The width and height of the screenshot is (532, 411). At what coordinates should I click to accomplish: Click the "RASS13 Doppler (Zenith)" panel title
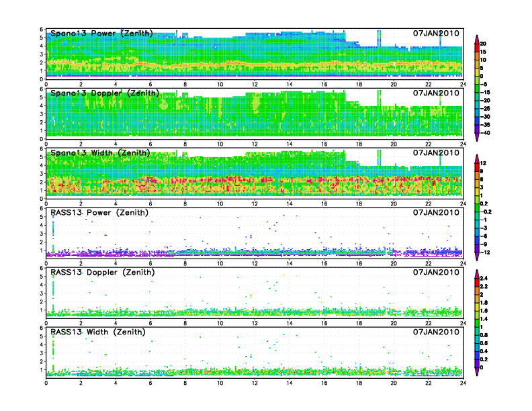click(103, 272)
